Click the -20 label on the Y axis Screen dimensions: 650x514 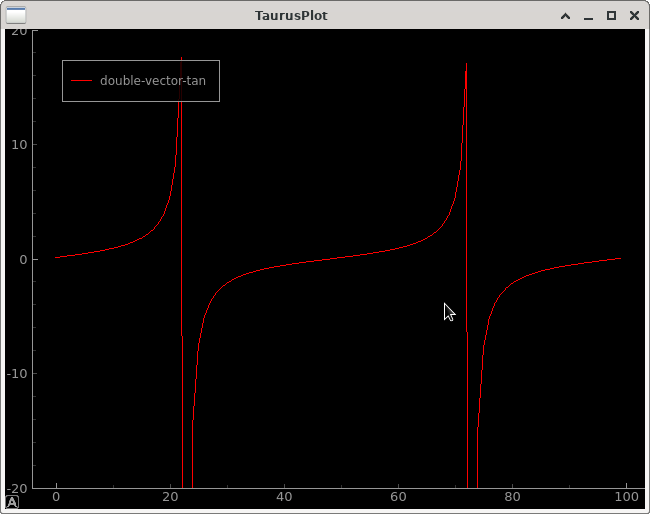(15, 488)
